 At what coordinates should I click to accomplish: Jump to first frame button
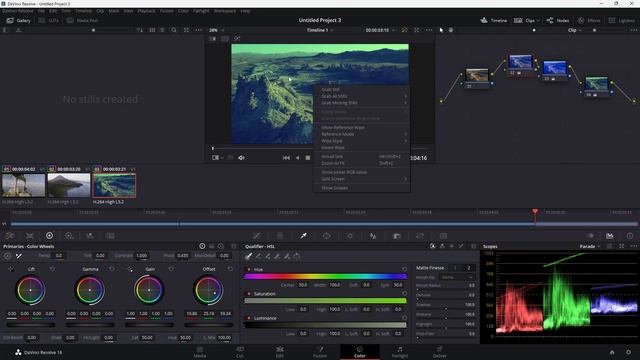tap(286, 158)
